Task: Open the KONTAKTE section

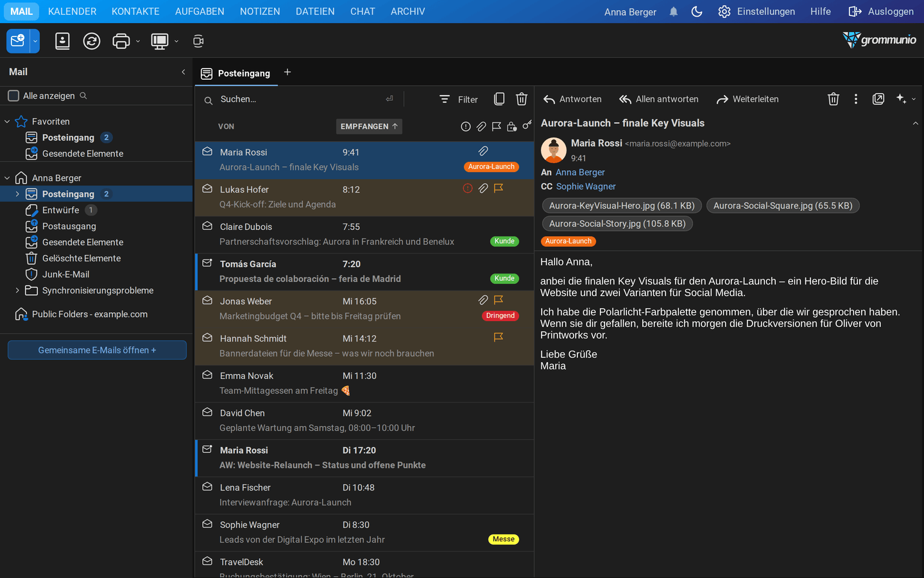Action: (x=135, y=12)
